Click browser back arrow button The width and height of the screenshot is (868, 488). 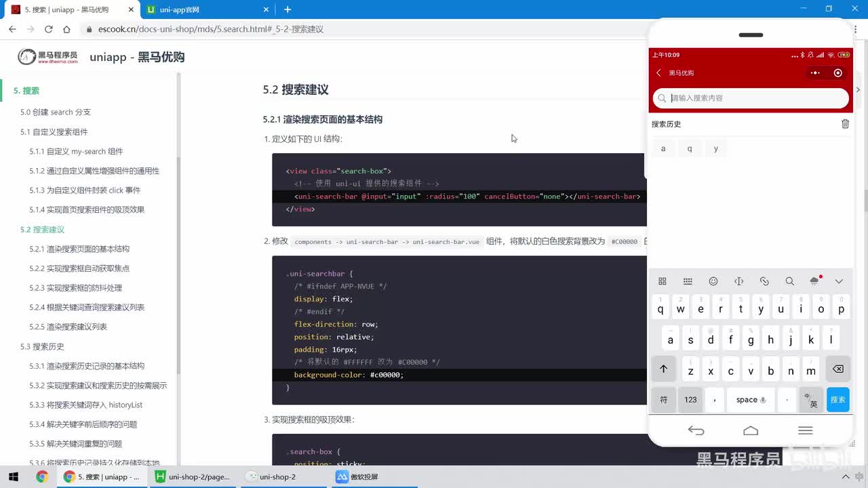12,29
